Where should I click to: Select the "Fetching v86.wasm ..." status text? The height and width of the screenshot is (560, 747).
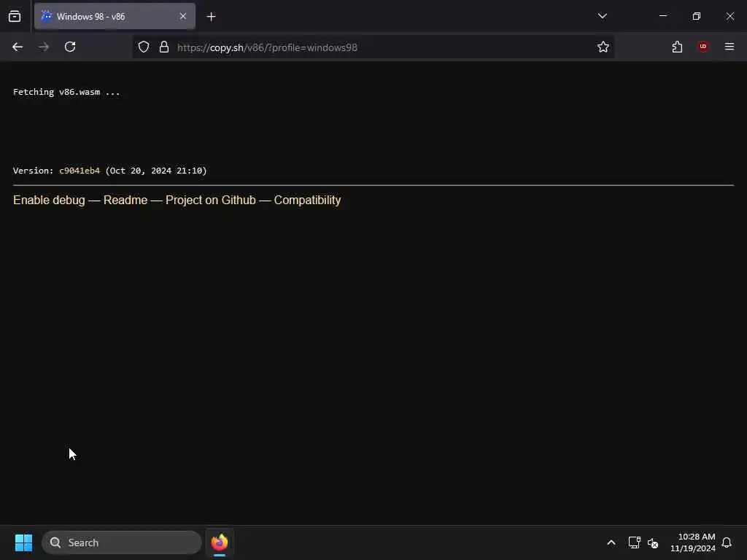[66, 92]
